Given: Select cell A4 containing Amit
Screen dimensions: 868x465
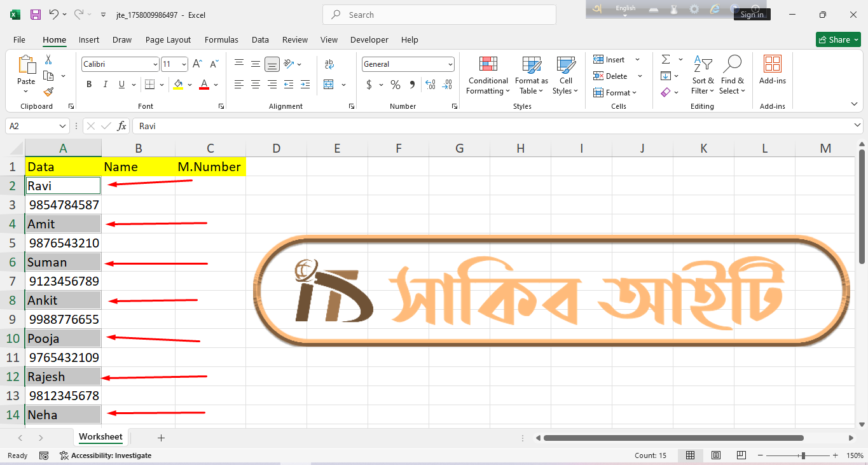Looking at the screenshot, I should click(63, 224).
